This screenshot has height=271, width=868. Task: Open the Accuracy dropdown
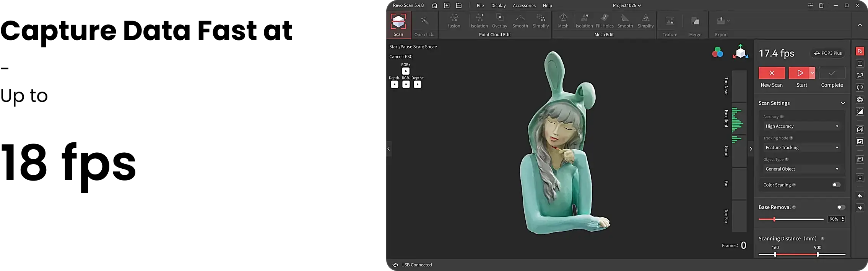(801, 126)
